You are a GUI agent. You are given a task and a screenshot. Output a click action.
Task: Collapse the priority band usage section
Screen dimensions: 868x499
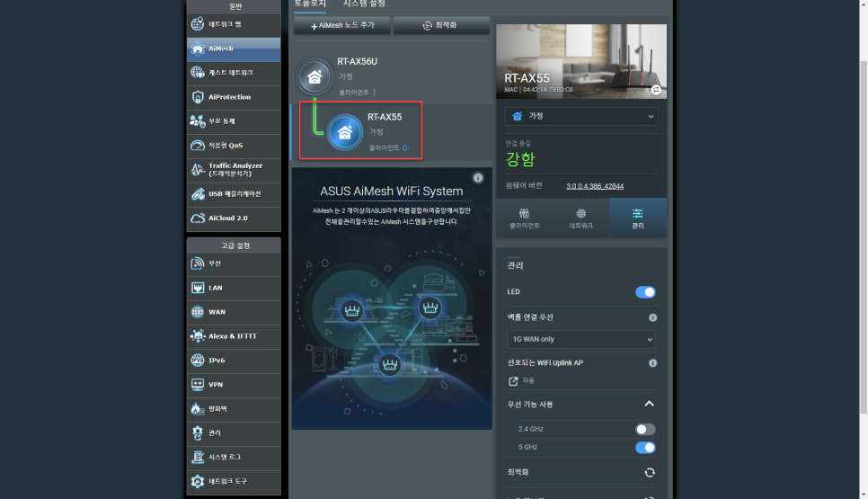coord(650,404)
